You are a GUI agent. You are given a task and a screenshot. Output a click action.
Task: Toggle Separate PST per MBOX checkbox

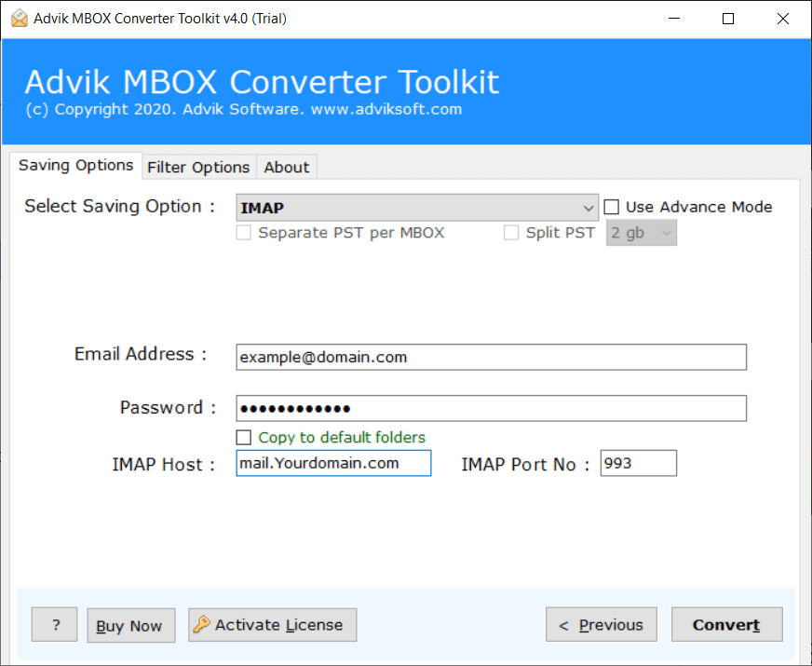point(244,233)
